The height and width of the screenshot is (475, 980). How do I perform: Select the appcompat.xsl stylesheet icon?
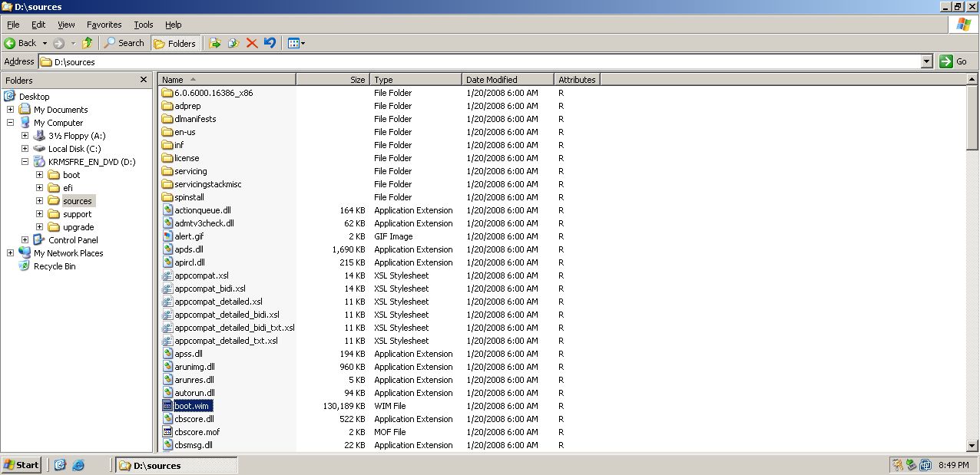click(168, 275)
